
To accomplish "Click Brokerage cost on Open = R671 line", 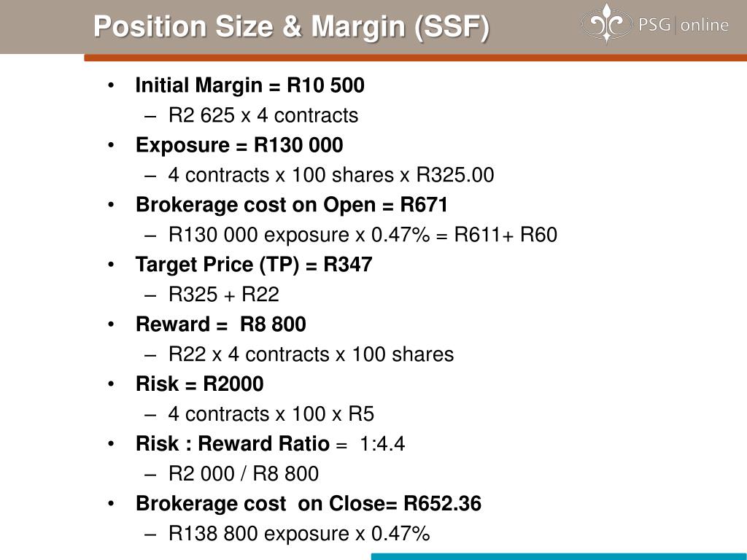I will click(292, 205).
